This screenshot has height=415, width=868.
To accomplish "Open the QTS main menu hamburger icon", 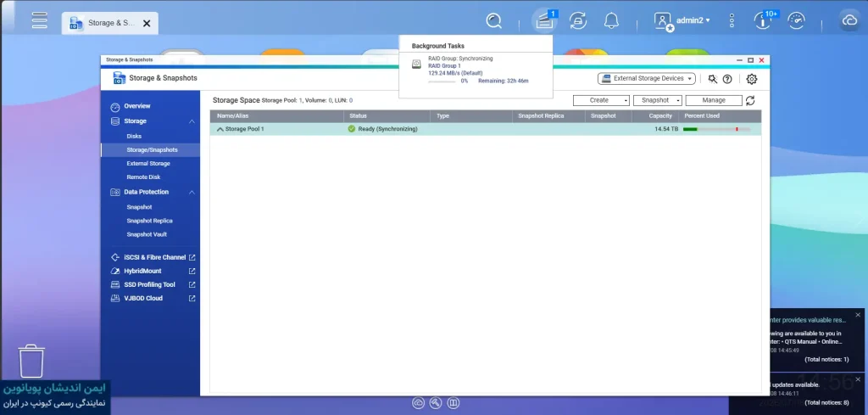I will coord(39,20).
